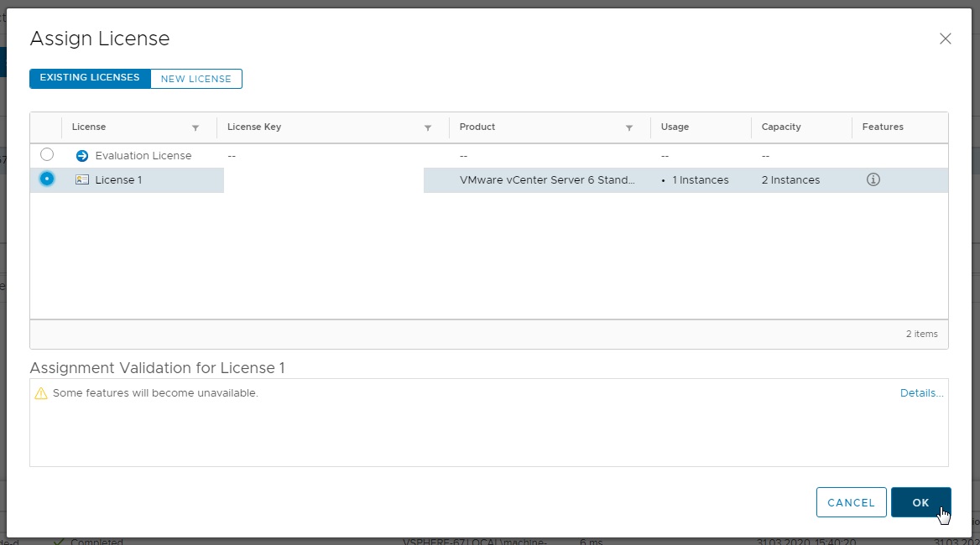
Task: Click the Evaluation License arrow icon
Action: coord(82,156)
